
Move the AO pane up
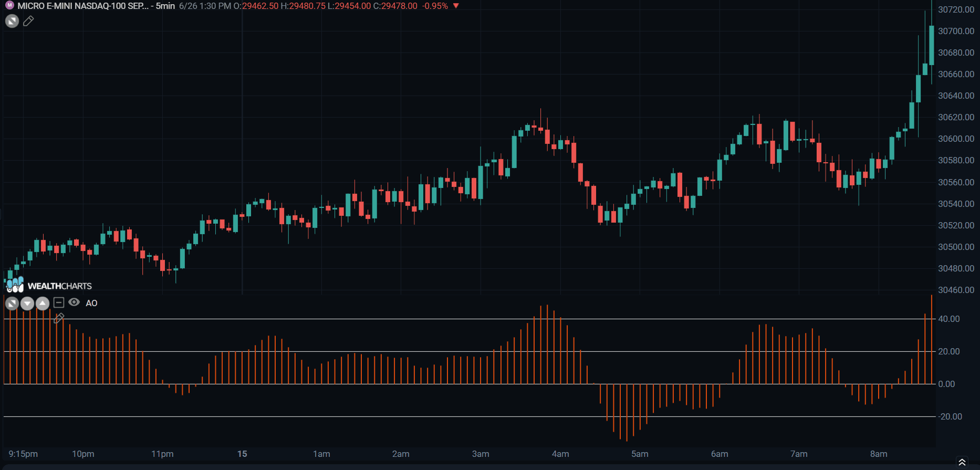coord(43,303)
